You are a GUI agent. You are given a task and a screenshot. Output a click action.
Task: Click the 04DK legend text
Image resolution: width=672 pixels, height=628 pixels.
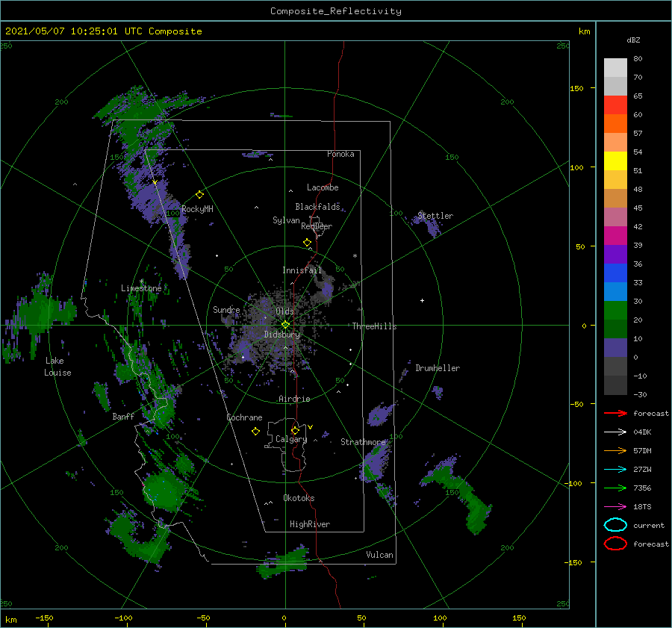642,432
